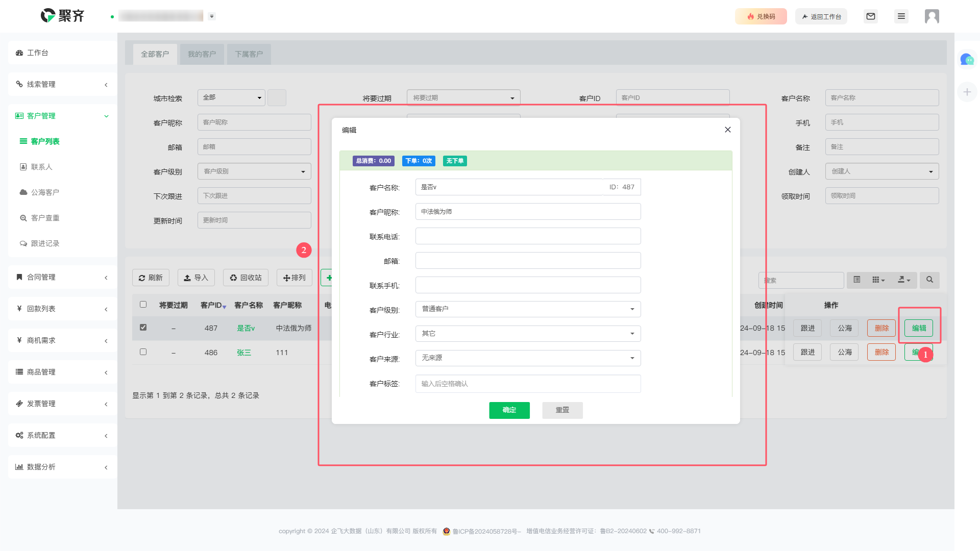The width and height of the screenshot is (980, 551).
Task: Click the table 搜索 search input
Action: pos(801,280)
